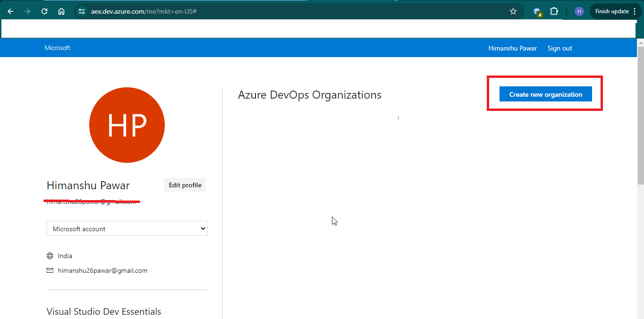644x319 pixels.
Task: Create a new Azure DevOps organization
Action: (x=545, y=94)
